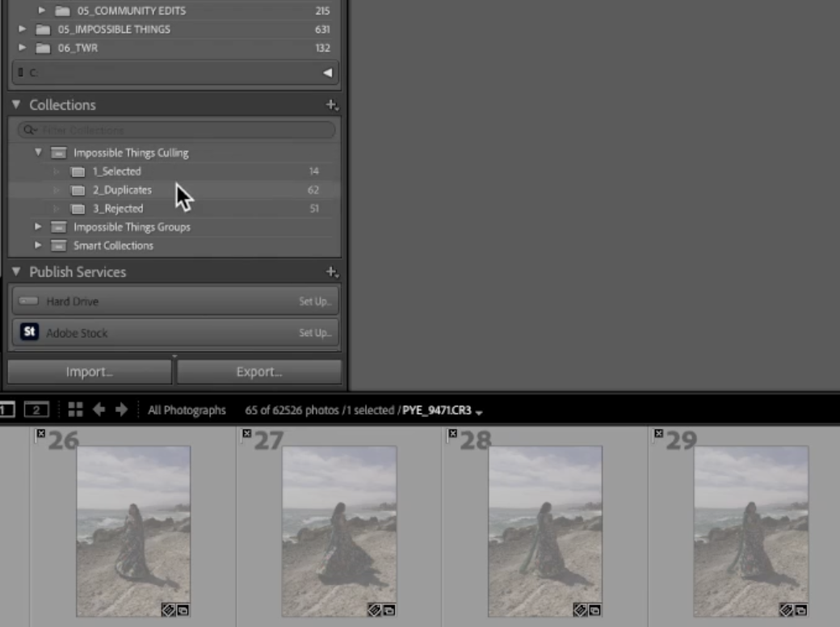The height and width of the screenshot is (627, 840).
Task: Select the 3_Rejected collection
Action: tap(118, 208)
